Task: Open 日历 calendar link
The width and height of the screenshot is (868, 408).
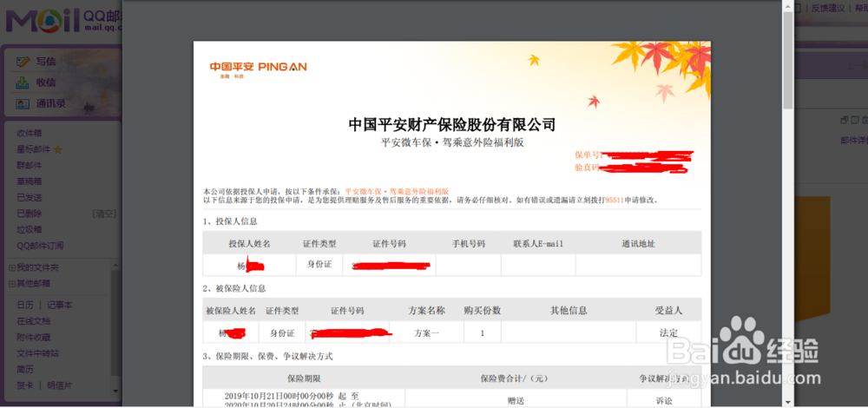Action: tap(25, 305)
